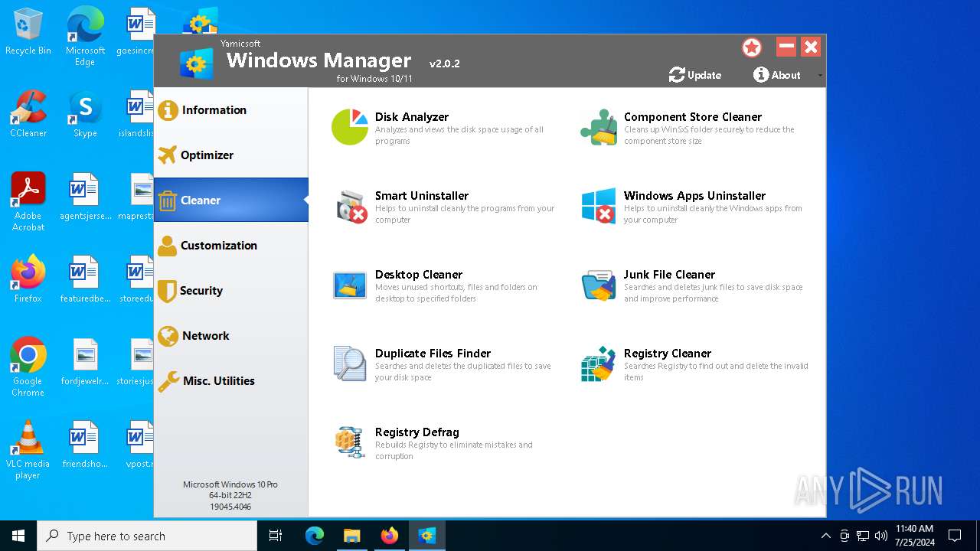
Task: Minimize the Windows Manager window
Action: click(786, 47)
